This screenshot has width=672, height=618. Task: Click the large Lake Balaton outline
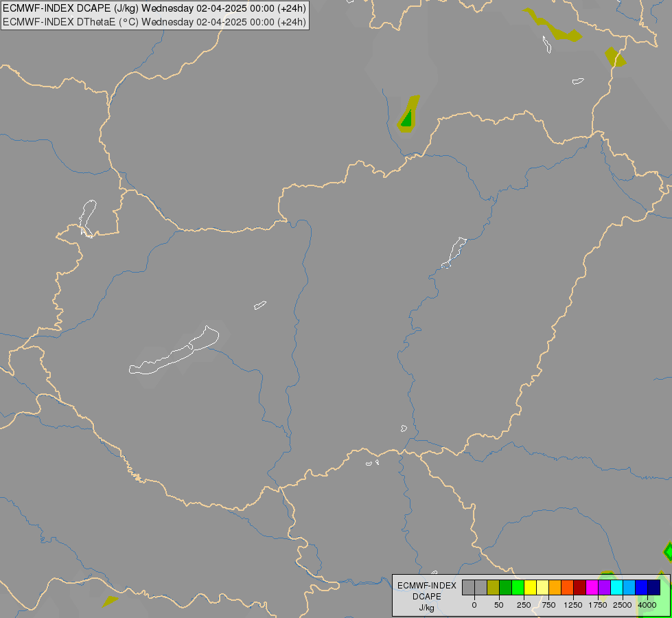[174, 350]
